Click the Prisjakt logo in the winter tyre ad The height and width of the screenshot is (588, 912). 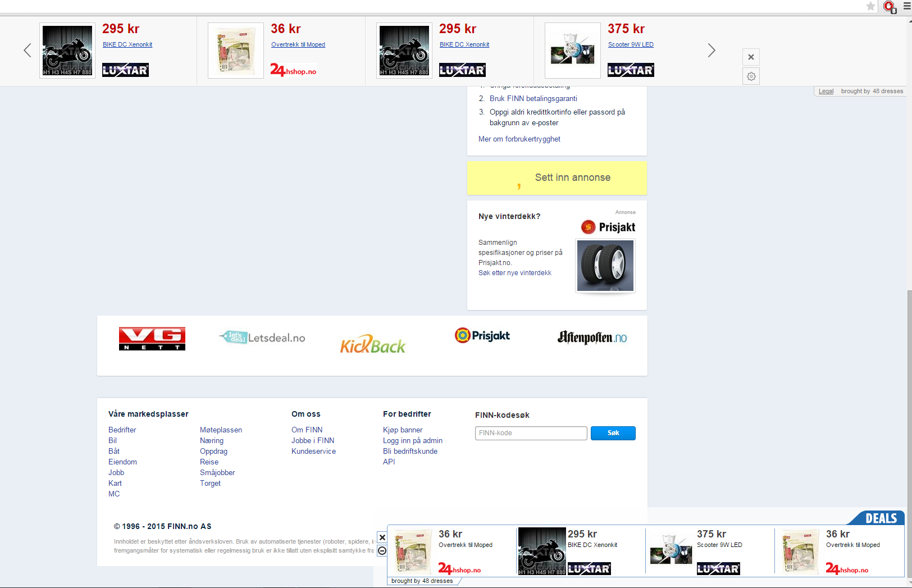tap(608, 227)
